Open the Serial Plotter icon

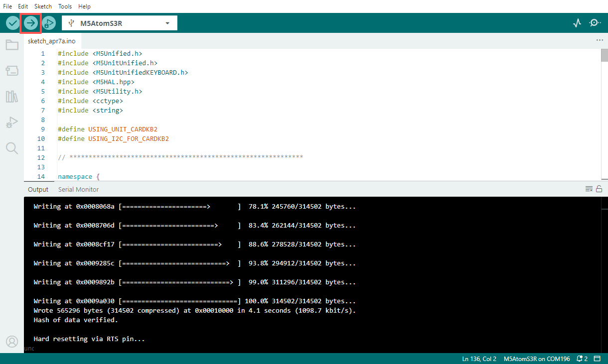point(577,23)
